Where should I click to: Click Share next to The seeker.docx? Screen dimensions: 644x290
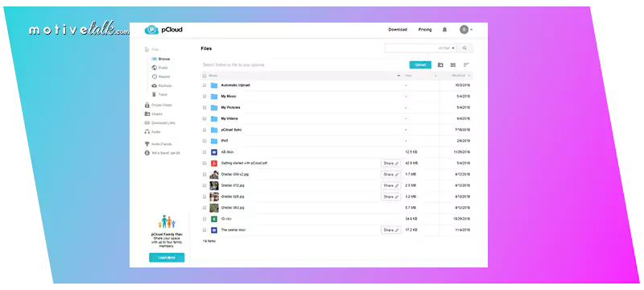(390, 230)
